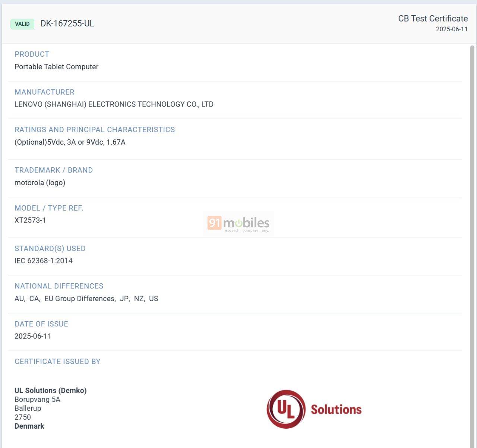Click the CB Test Certificate heading
The height and width of the screenshot is (448, 477).
433,19
